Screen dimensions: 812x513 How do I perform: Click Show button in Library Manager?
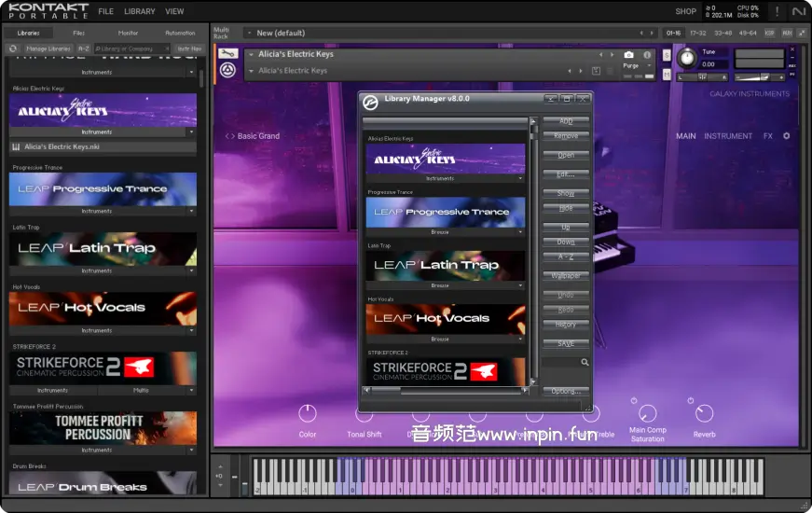point(566,193)
